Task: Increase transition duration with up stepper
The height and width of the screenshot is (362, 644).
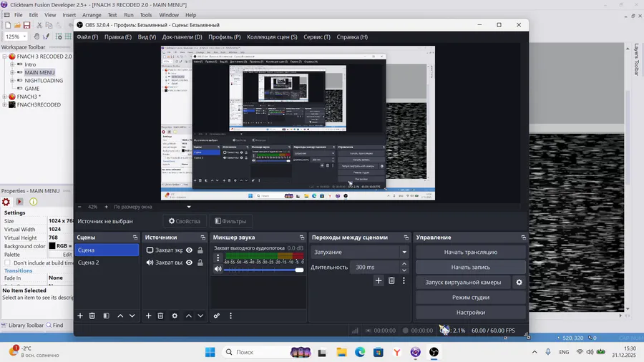Action: (x=404, y=264)
